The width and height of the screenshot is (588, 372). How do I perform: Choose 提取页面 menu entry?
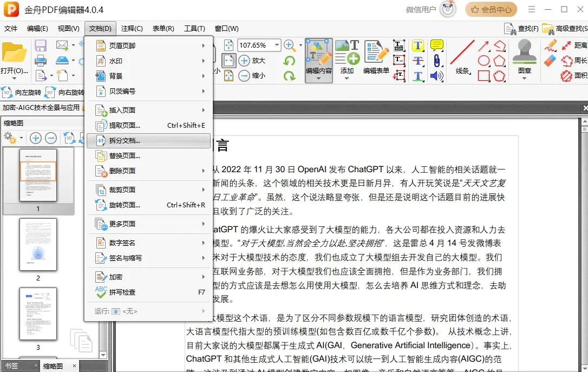(149, 125)
